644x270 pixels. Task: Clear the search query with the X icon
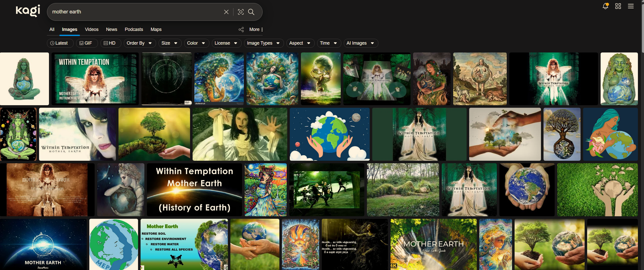pos(226,12)
